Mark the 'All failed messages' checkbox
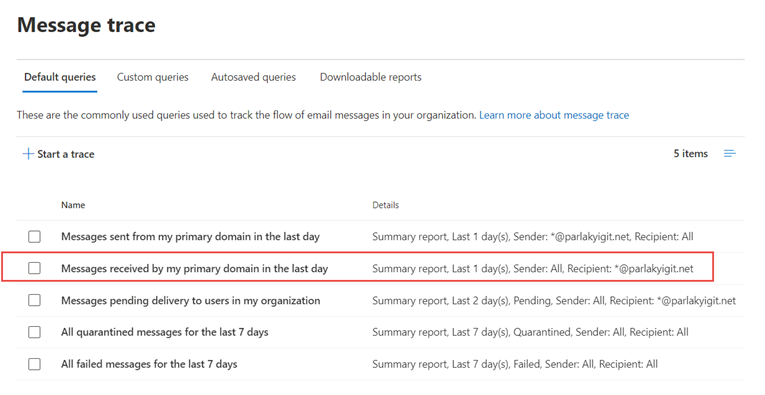The height and width of the screenshot is (395, 765). point(34,364)
